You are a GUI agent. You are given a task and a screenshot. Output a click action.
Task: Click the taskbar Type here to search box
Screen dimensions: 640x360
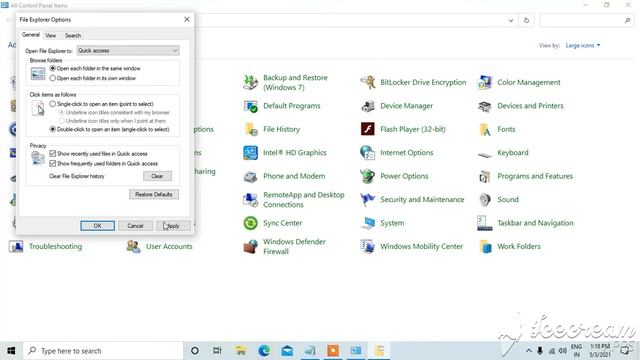[102, 351]
